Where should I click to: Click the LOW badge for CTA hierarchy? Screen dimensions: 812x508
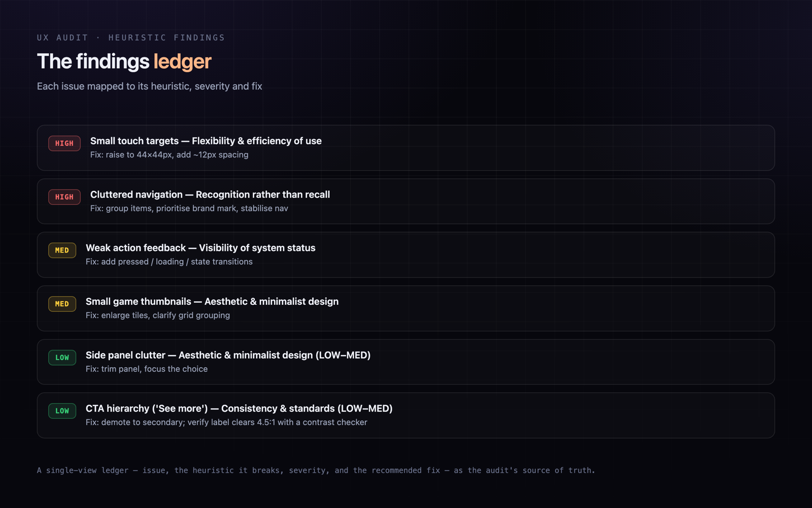(x=62, y=410)
